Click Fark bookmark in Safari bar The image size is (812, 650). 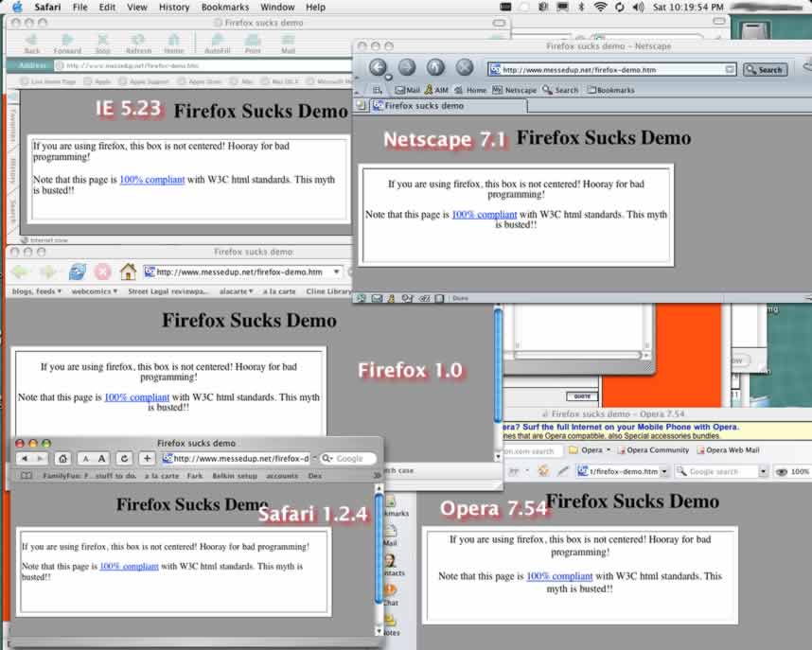(x=195, y=476)
